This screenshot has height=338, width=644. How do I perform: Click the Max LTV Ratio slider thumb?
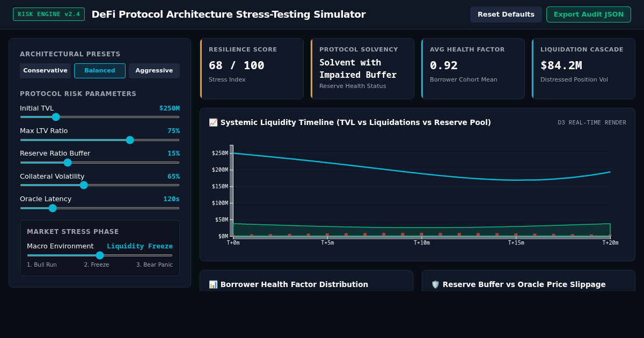point(130,140)
